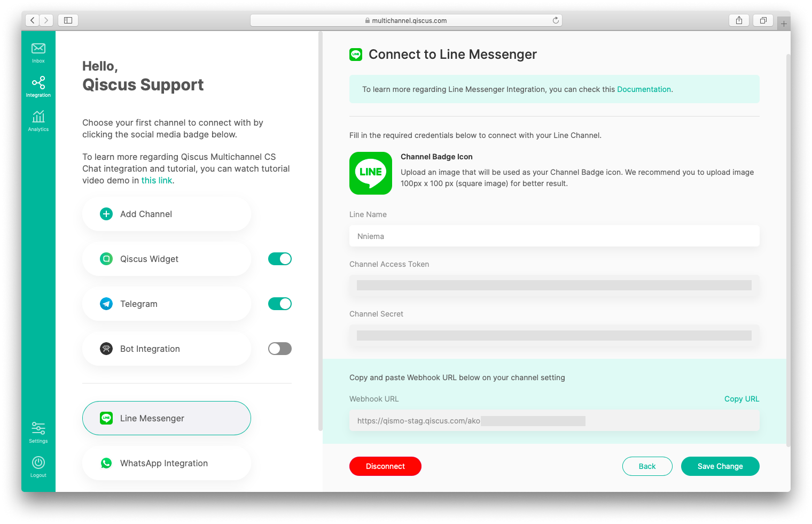Open Settings in the sidebar
812x524 pixels.
(38, 433)
